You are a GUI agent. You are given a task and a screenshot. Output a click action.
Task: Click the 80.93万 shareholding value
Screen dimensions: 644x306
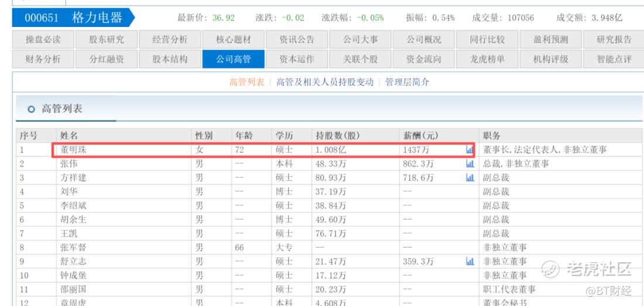(x=331, y=178)
